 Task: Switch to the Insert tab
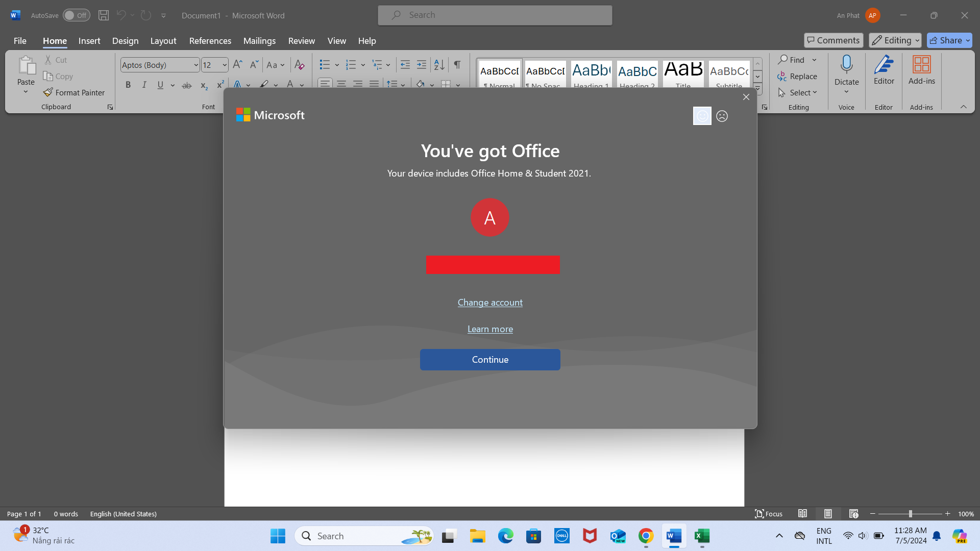[x=89, y=40]
